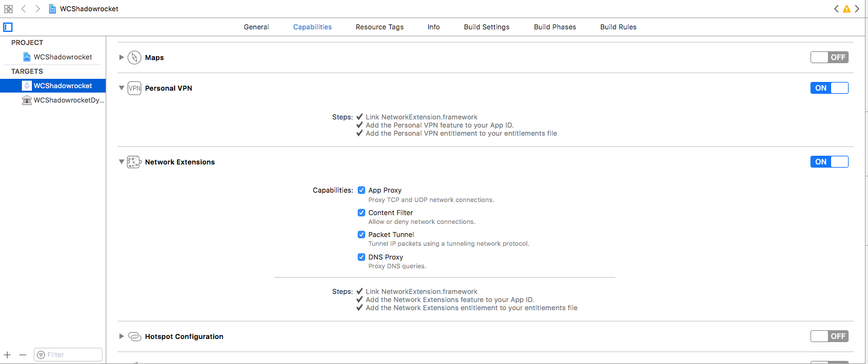The height and width of the screenshot is (364, 868).
Task: Expand the Hotspot Configuration section
Action: tap(121, 336)
